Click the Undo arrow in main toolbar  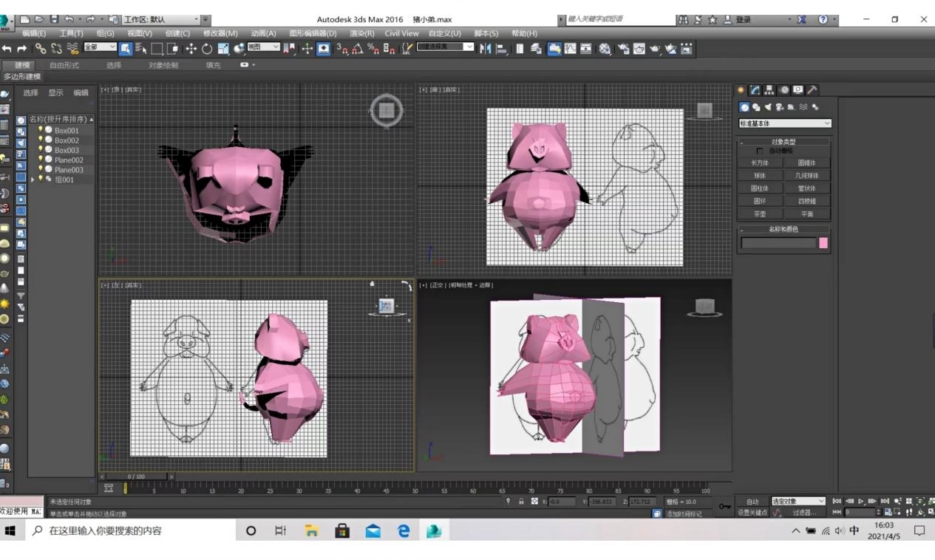7,49
